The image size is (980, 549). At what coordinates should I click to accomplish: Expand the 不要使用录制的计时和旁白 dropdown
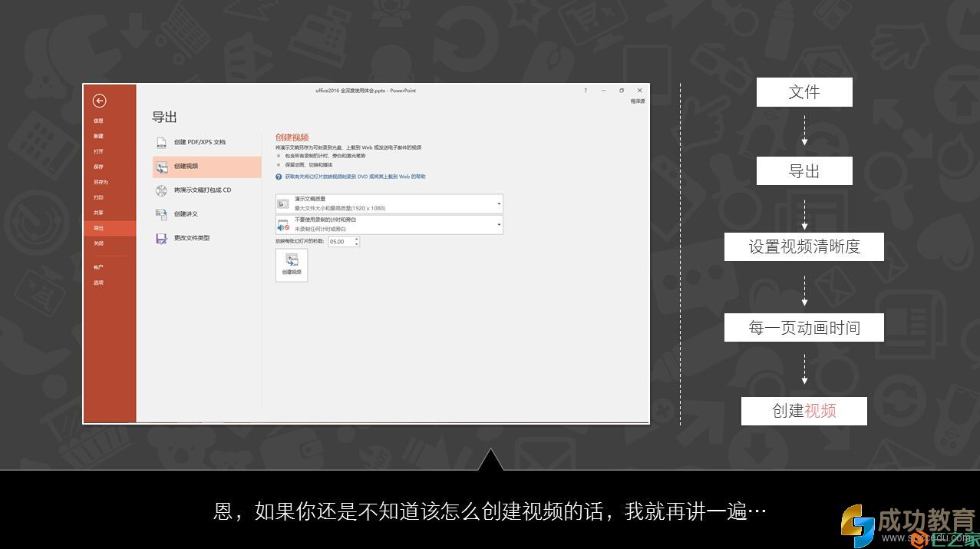(499, 224)
